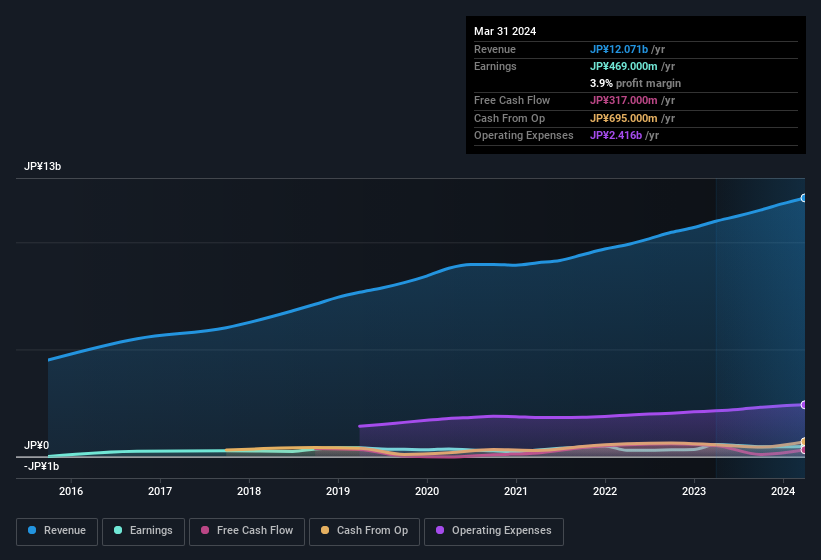Click the 3.9% profit margin text
Screen dimensions: 821x560
point(635,83)
